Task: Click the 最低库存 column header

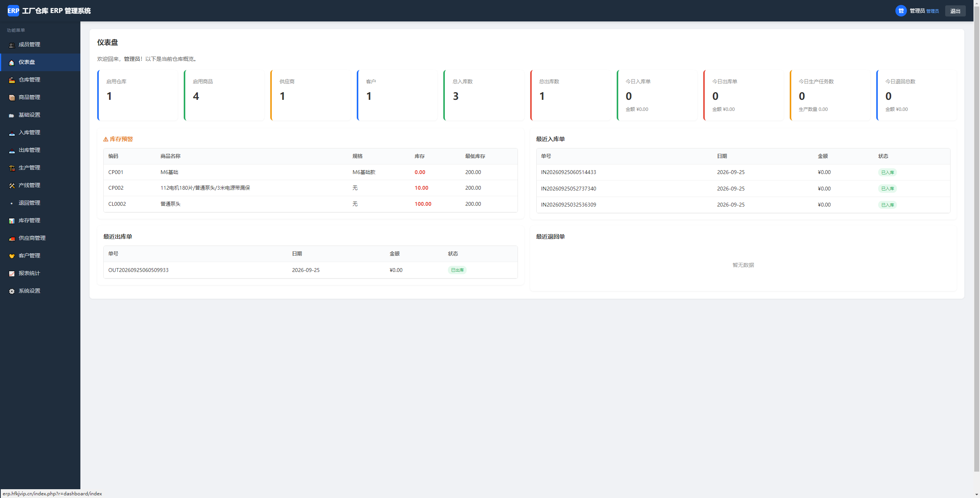Action: [x=475, y=156]
